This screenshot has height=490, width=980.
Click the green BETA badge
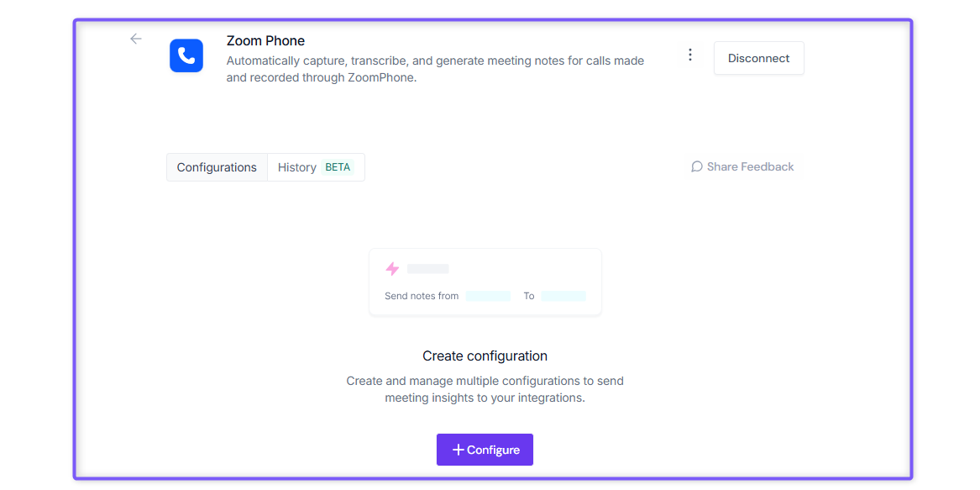pyautogui.click(x=338, y=167)
